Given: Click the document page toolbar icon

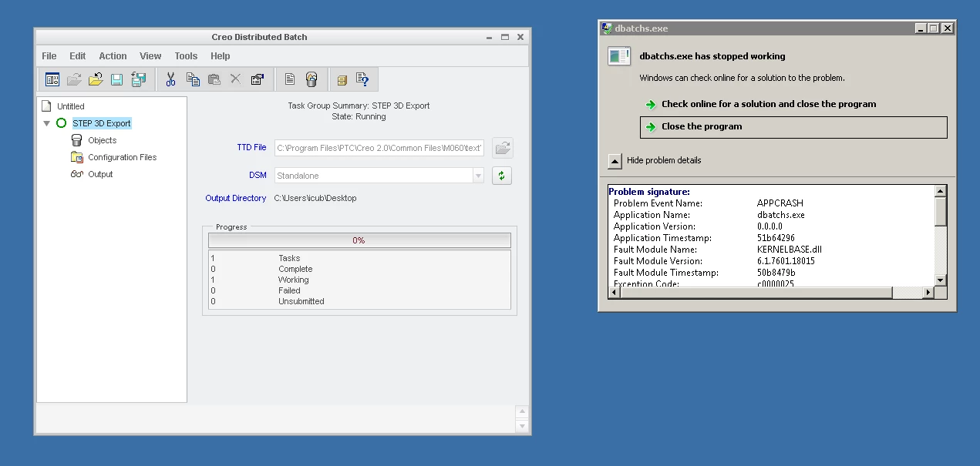Looking at the screenshot, I should pyautogui.click(x=290, y=79).
